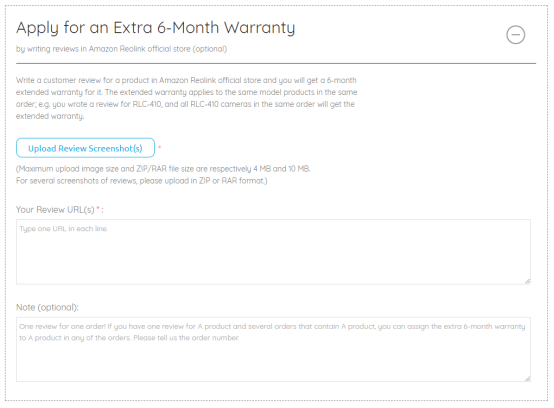Viewport: 554px width, 408px height.
Task: Click the subtitle about Amazon Reolink official store
Action: tap(122, 49)
